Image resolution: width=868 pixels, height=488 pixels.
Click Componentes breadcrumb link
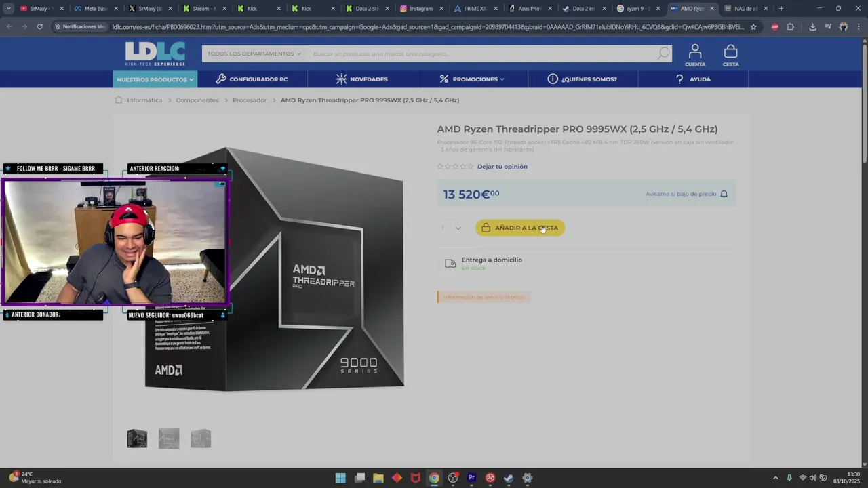[x=197, y=100]
